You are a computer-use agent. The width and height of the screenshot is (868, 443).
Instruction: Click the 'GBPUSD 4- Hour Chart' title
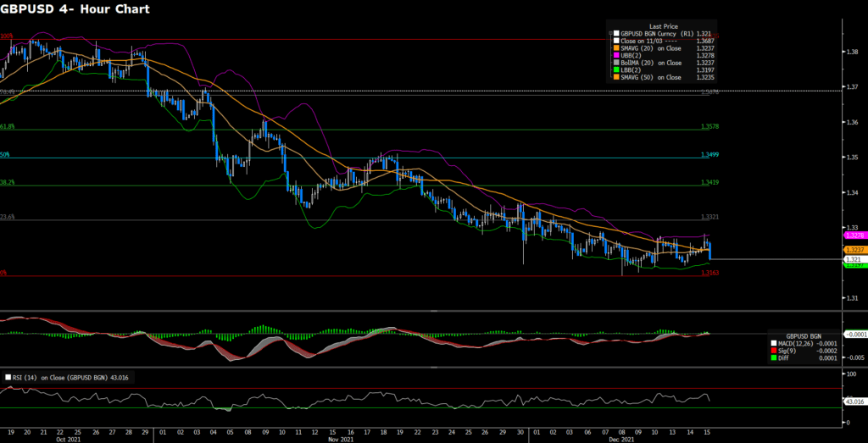click(x=75, y=9)
